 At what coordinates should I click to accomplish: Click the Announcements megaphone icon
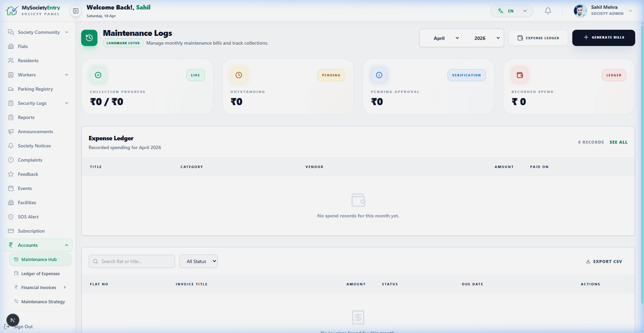coord(11,132)
